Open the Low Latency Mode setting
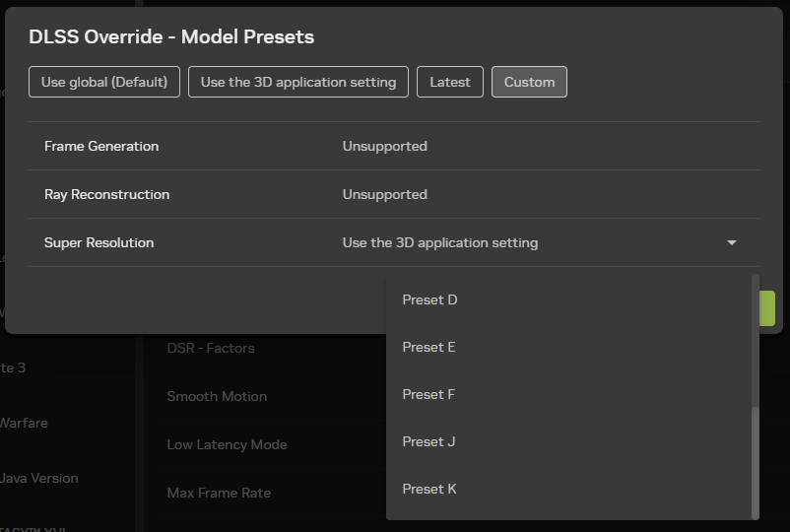790x532 pixels. pos(227,444)
